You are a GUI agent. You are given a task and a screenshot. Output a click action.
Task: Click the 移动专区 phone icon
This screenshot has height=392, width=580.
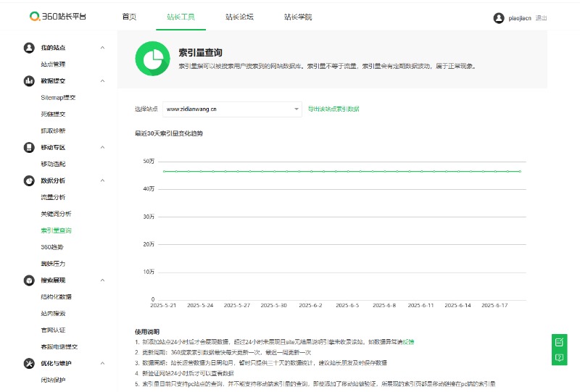[x=29, y=147]
